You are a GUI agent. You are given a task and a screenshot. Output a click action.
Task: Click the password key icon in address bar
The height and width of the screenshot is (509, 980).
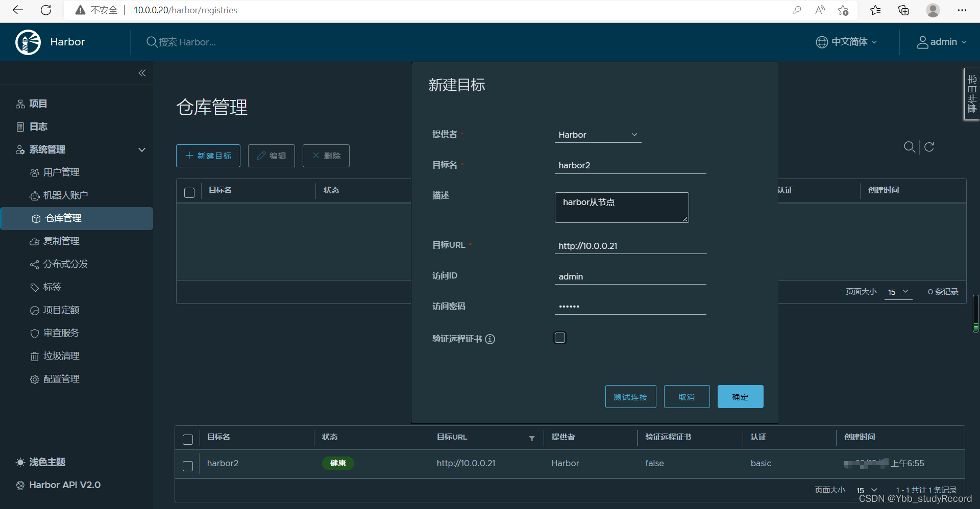tap(797, 10)
